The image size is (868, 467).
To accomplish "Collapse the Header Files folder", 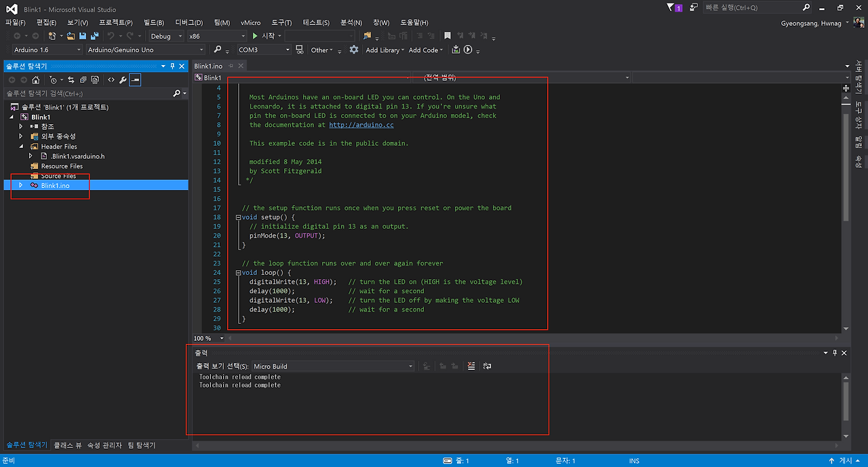I will (21, 146).
